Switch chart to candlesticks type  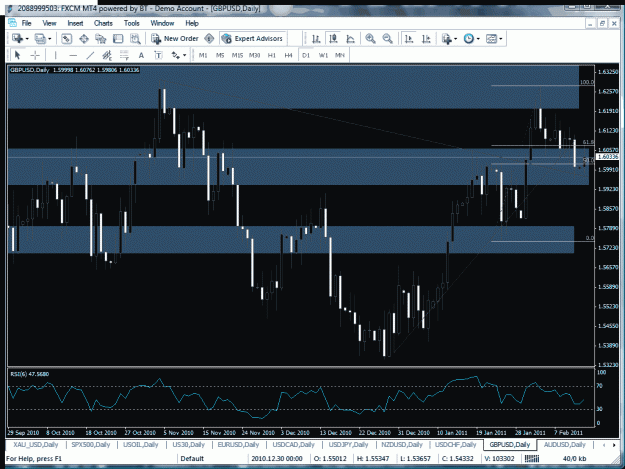tap(333, 39)
